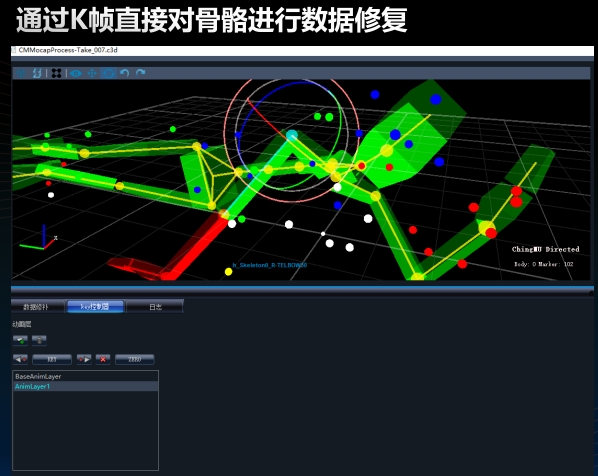Screen dimensions: 598x476
Task: Toggle the eye visibility icon
Action: (76, 73)
